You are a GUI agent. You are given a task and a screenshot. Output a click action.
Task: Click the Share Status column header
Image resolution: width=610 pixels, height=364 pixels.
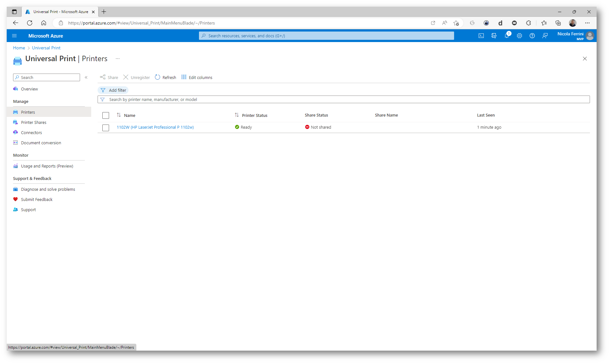tap(316, 115)
